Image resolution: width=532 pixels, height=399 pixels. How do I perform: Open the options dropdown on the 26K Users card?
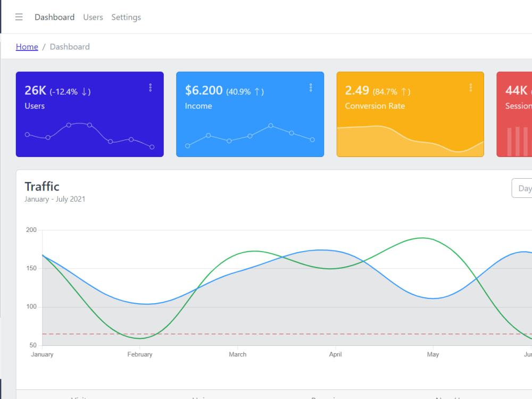(x=151, y=87)
